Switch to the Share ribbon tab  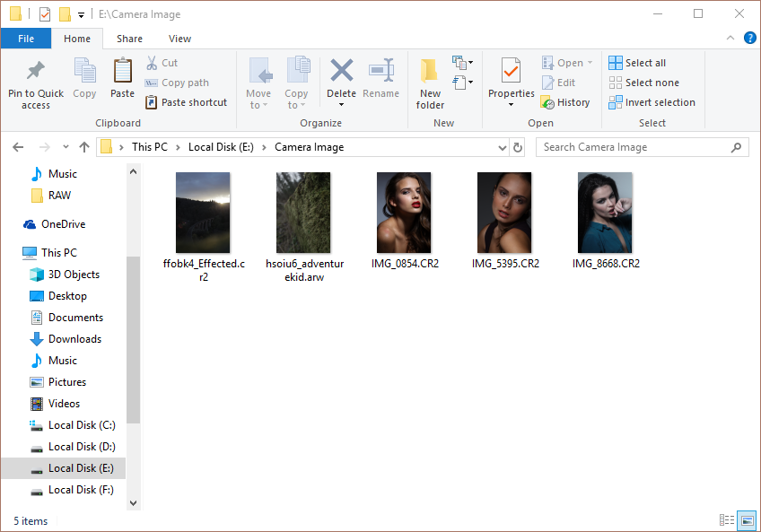(129, 39)
